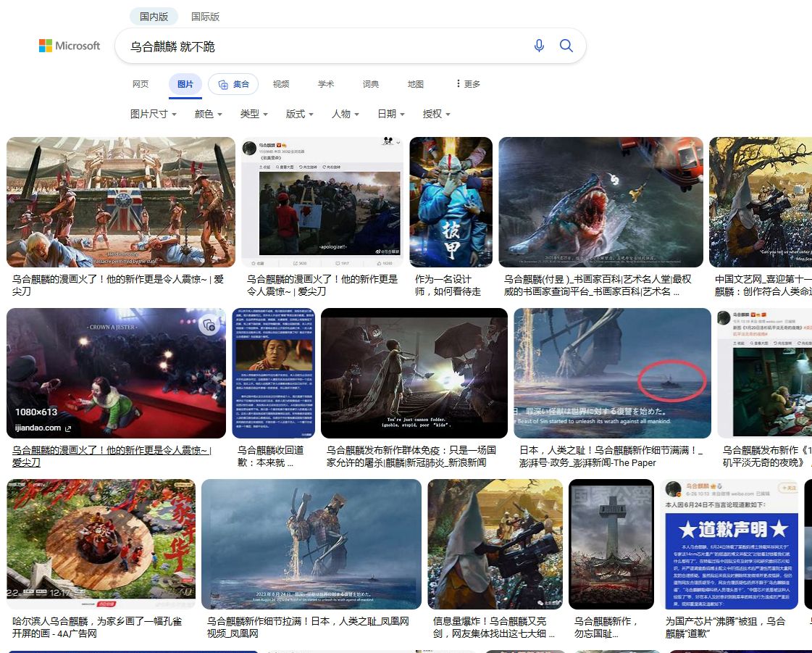
Task: Open link 乌合麒麟新作细节拉满 凤凰网
Action: click(x=308, y=628)
